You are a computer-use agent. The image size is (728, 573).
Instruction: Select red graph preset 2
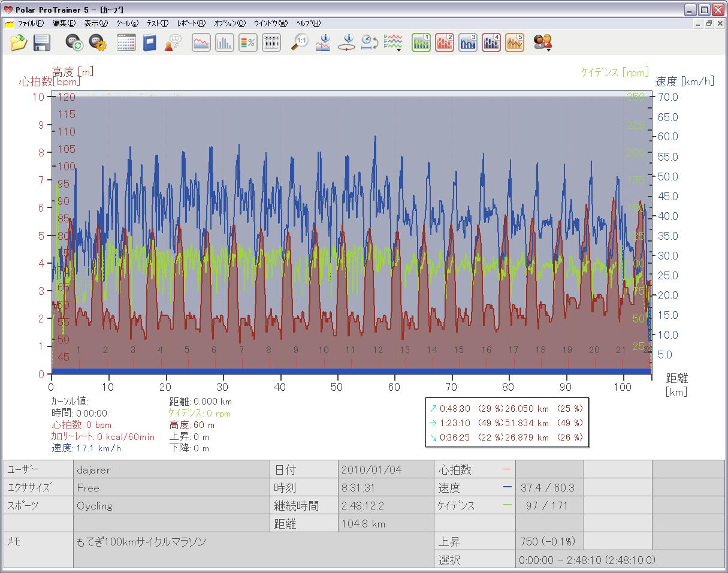(445, 43)
